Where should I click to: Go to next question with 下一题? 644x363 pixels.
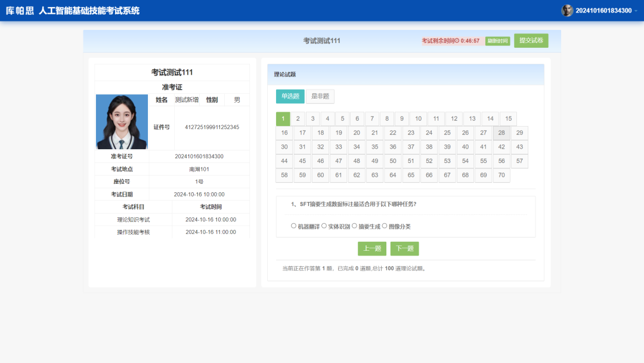pyautogui.click(x=404, y=248)
